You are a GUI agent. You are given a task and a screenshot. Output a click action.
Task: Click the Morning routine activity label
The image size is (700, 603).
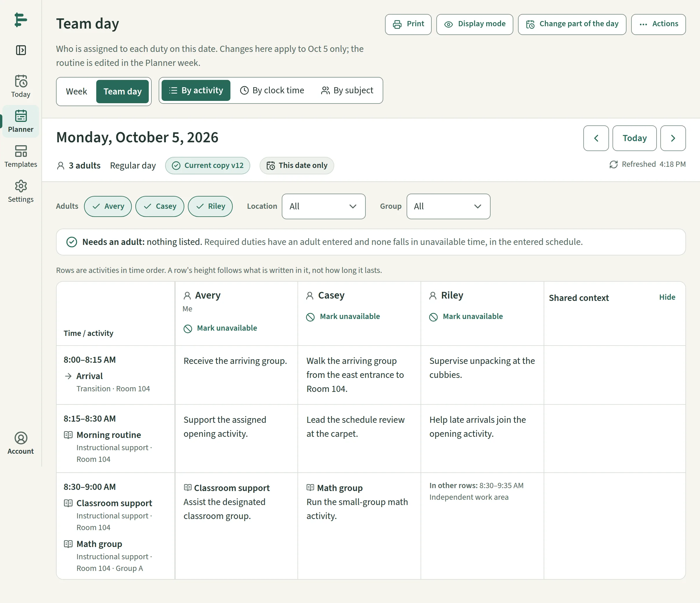pyautogui.click(x=109, y=435)
